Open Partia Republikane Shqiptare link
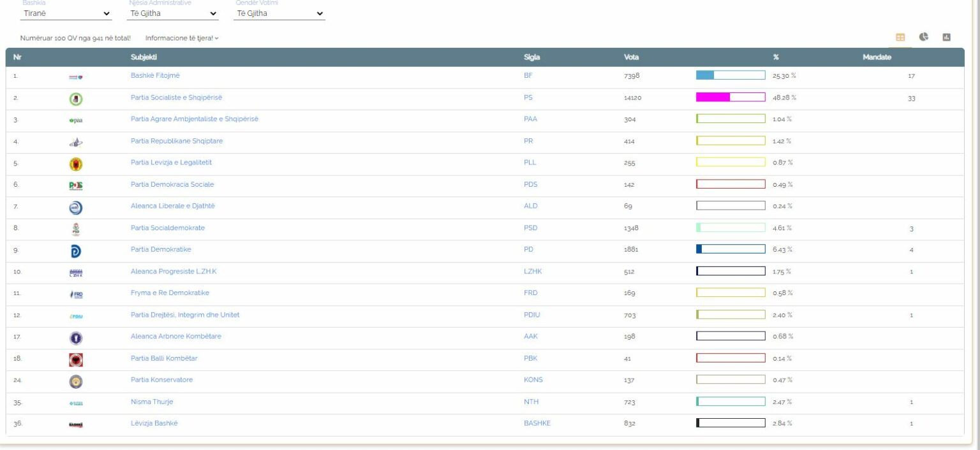The image size is (980, 450). 177,141
